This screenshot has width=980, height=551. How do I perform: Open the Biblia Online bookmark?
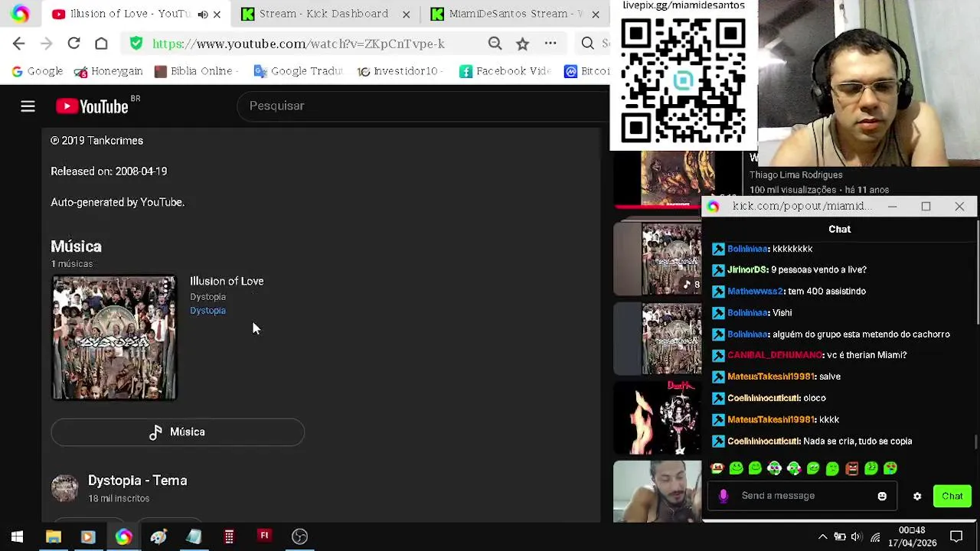click(x=195, y=71)
